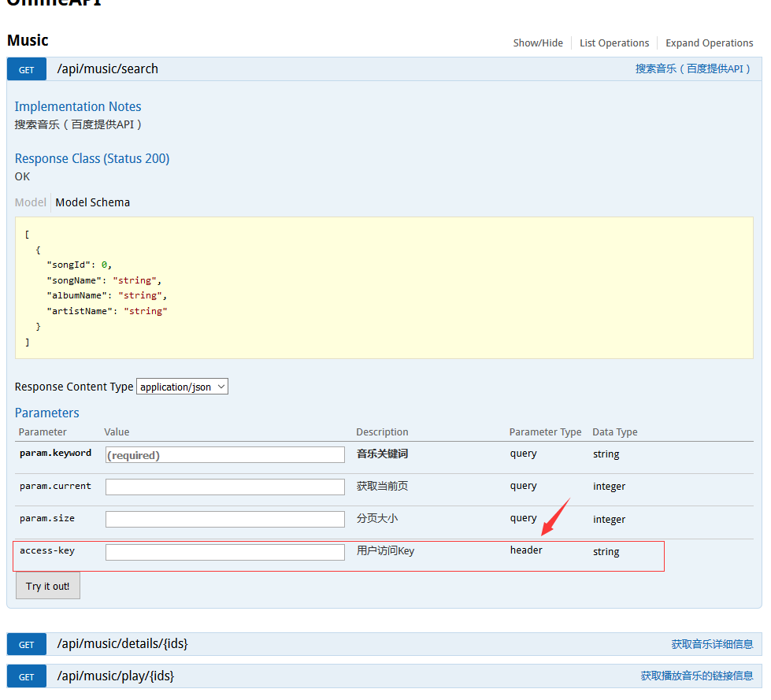Click the Expand Operations link

coord(709,43)
